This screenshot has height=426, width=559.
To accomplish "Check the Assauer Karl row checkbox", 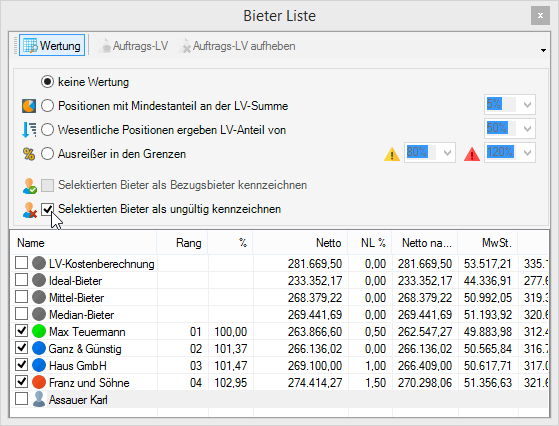I will pyautogui.click(x=21, y=399).
